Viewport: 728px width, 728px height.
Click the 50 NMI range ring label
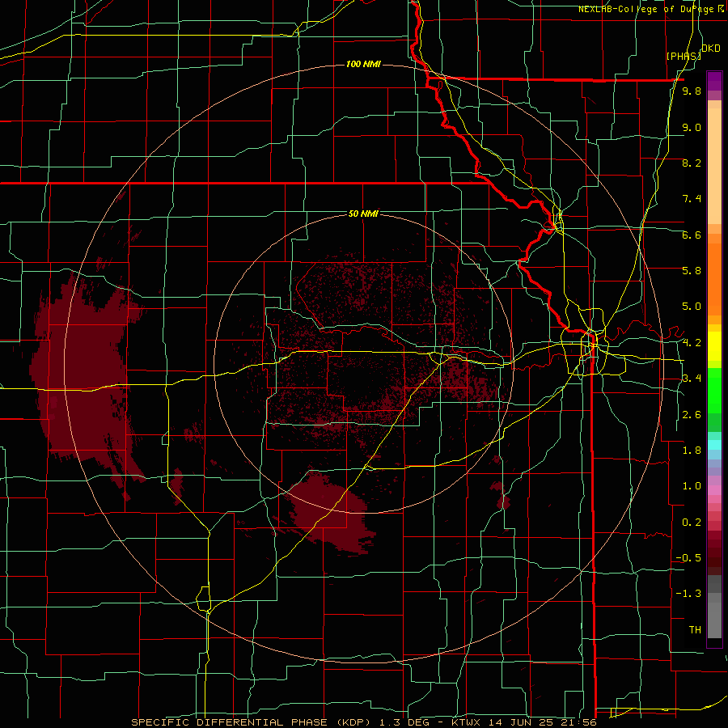(363, 214)
